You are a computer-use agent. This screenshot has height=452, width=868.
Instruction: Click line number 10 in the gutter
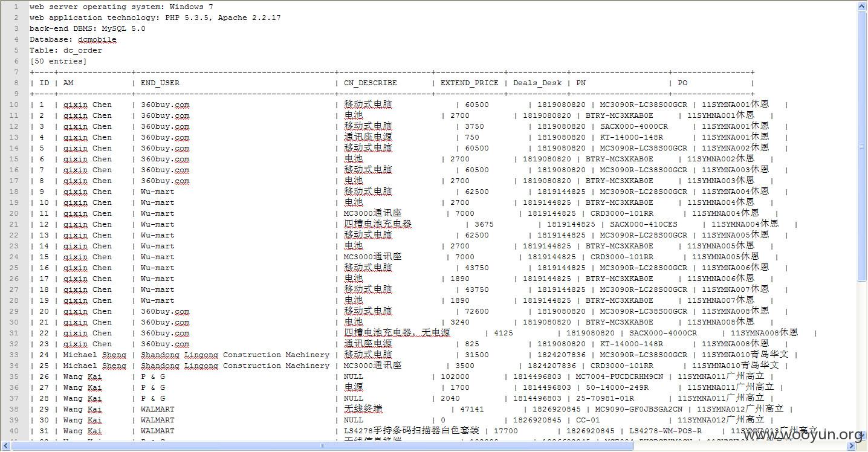coord(15,105)
